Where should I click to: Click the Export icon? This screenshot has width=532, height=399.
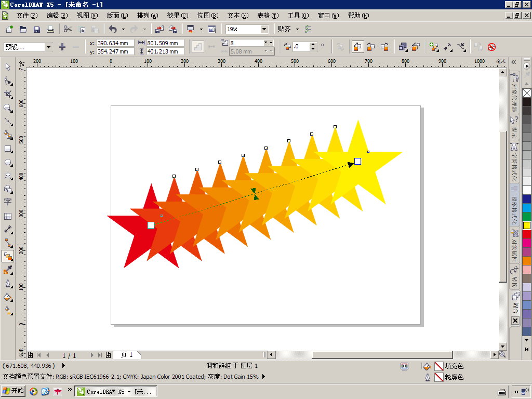173,29
